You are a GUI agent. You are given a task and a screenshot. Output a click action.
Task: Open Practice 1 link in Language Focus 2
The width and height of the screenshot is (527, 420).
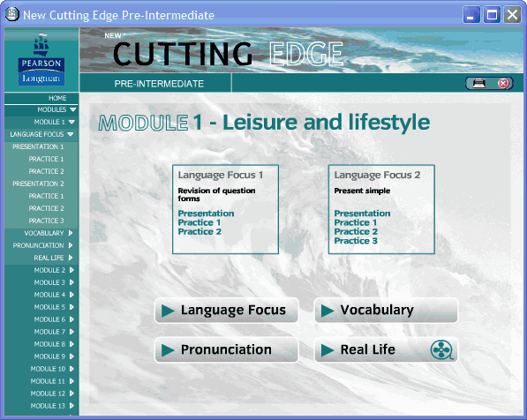(x=356, y=222)
